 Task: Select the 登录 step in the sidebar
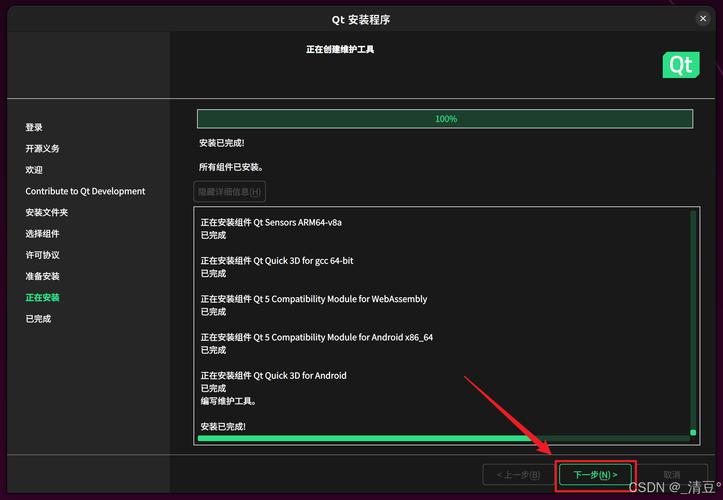coord(34,127)
